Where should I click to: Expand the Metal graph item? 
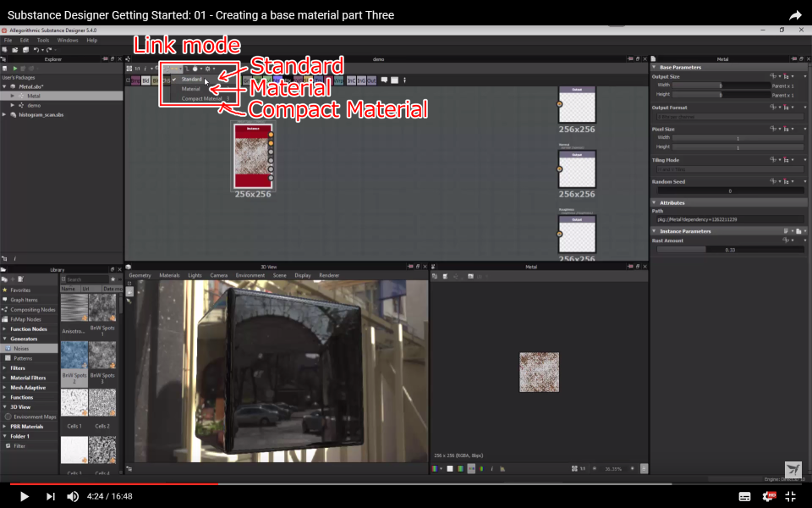click(13, 96)
